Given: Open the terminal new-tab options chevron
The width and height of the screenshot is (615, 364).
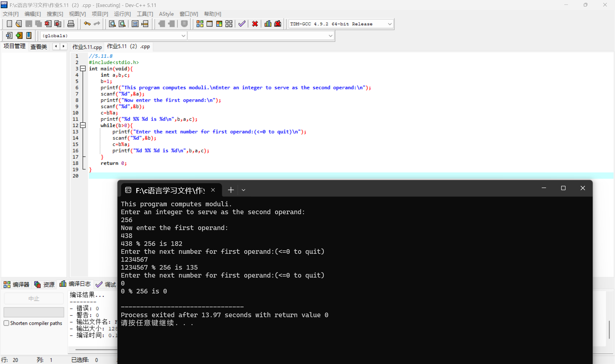Looking at the screenshot, I should click(x=243, y=190).
